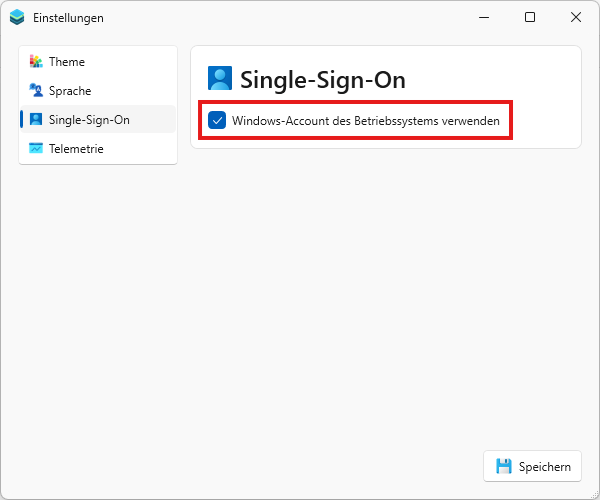Click the floppy disk save icon
The height and width of the screenshot is (500, 600).
tap(504, 466)
